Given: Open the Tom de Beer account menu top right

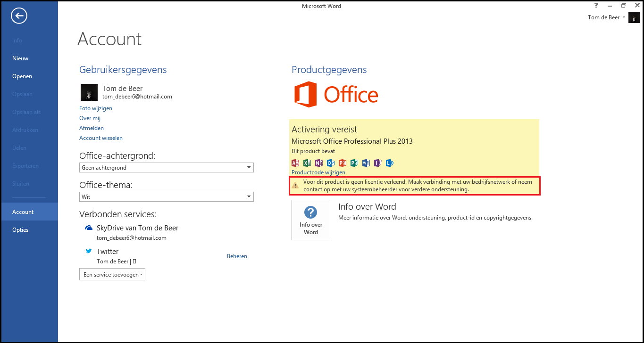Looking at the screenshot, I should pos(607,17).
